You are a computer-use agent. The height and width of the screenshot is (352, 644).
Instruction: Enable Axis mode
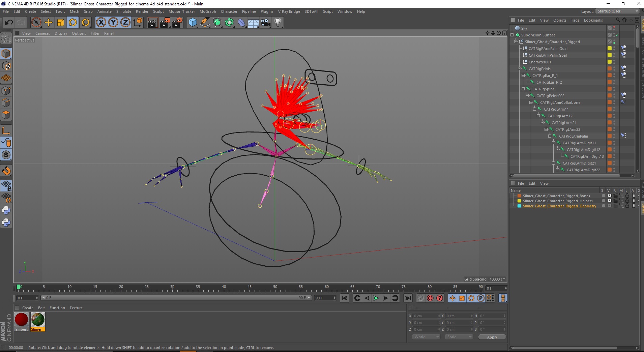[6, 130]
